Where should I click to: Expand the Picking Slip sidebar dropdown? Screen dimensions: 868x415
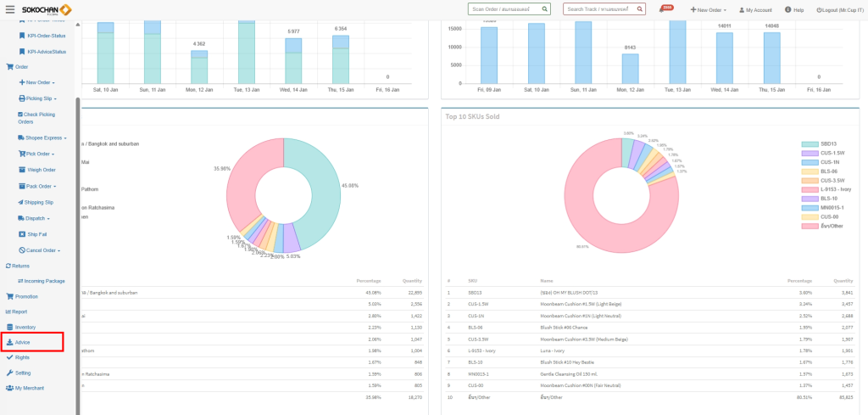pyautogui.click(x=41, y=98)
